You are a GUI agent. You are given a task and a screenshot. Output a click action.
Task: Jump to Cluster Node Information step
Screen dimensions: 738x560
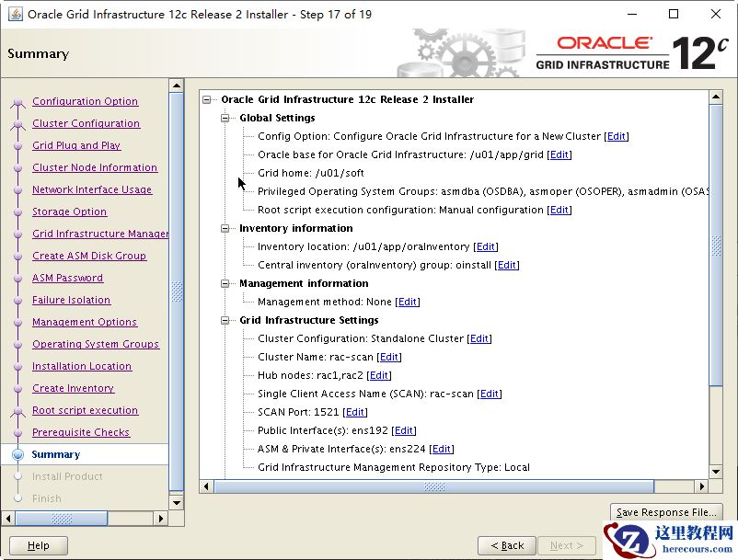click(95, 167)
